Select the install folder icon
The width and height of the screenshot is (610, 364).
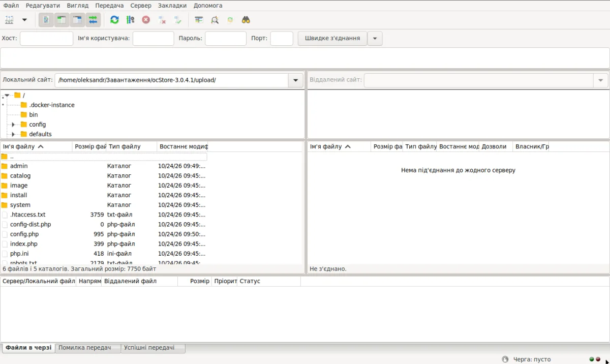(x=5, y=195)
